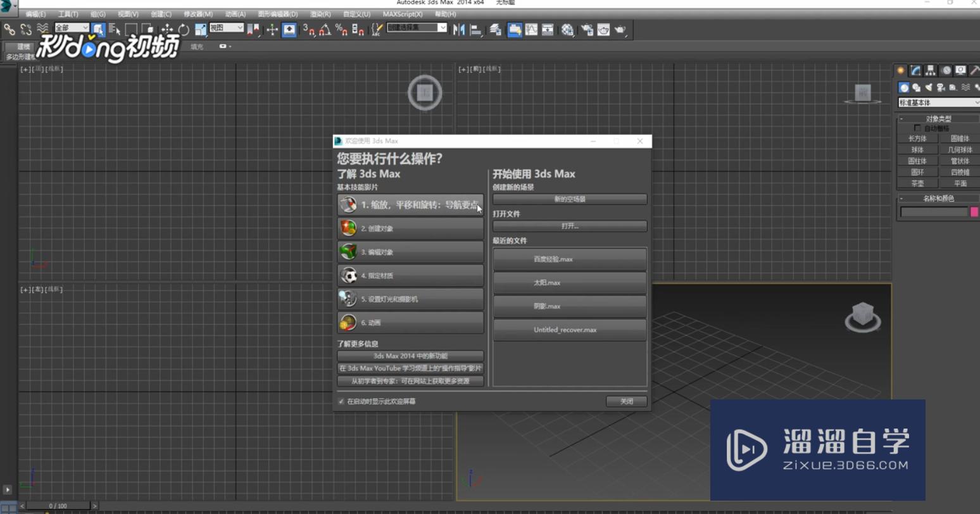
Task: Click the 3ds Max 2014 中的新功能 button
Action: point(410,356)
